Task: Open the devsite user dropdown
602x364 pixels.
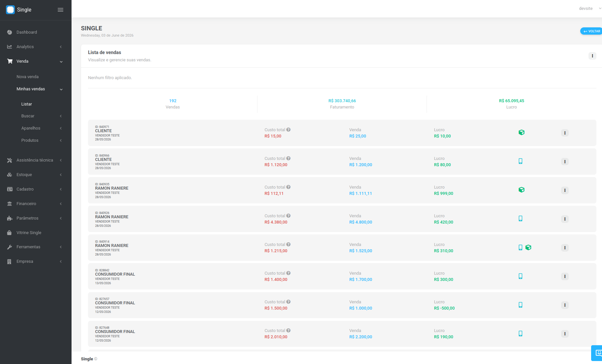Action: (x=590, y=9)
